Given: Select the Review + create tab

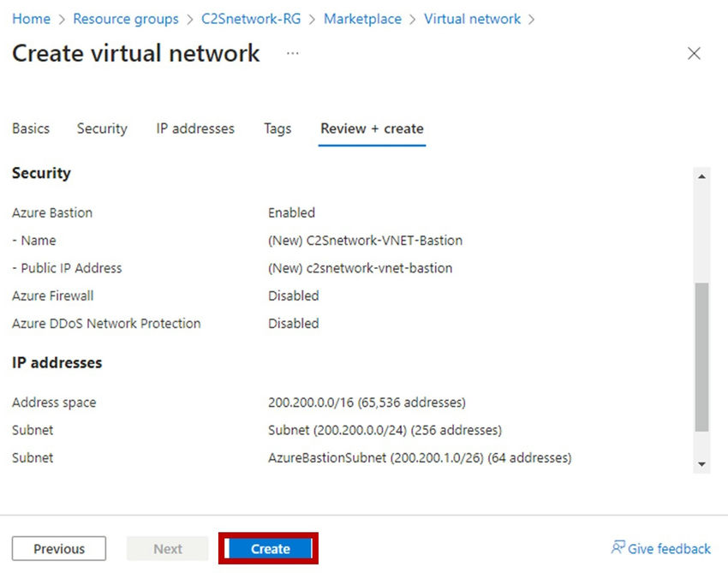Looking at the screenshot, I should coord(371,128).
